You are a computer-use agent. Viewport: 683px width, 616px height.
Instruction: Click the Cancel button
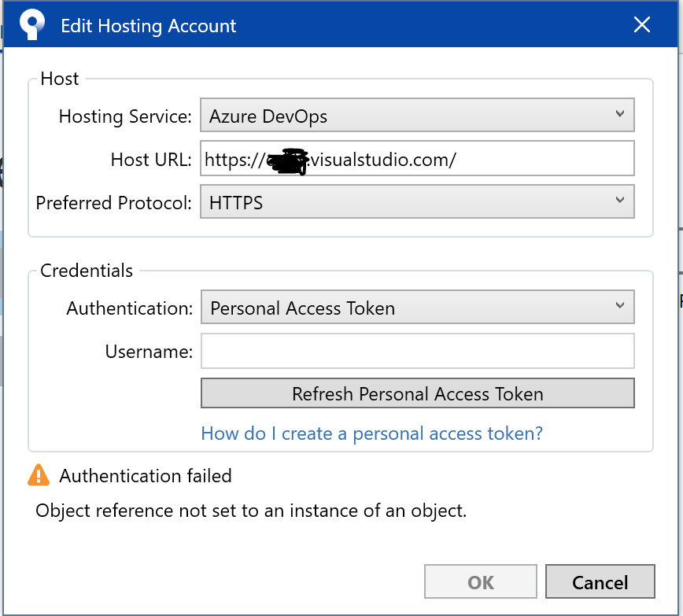click(x=600, y=581)
